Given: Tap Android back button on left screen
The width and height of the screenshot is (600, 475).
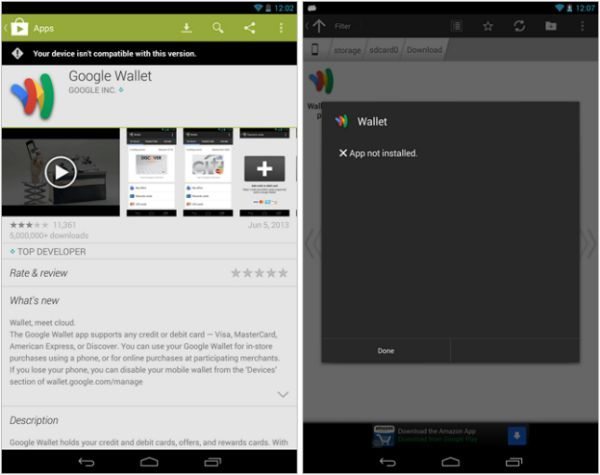Looking at the screenshot, I should 86,462.
